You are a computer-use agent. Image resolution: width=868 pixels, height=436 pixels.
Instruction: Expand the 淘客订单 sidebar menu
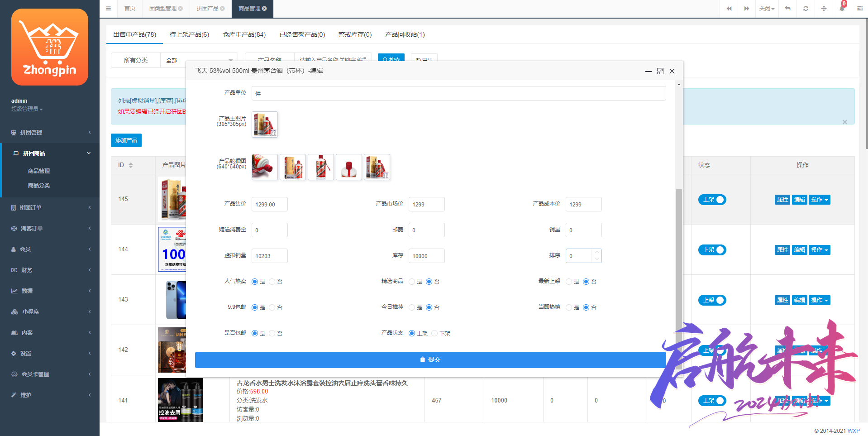click(x=50, y=229)
